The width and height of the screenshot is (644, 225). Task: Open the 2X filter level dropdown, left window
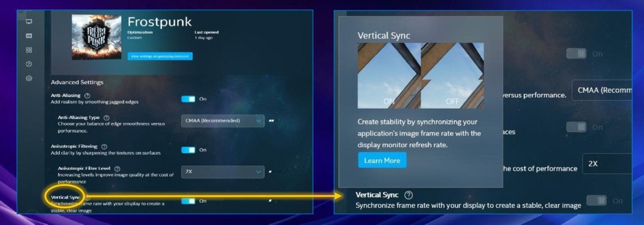tap(223, 172)
